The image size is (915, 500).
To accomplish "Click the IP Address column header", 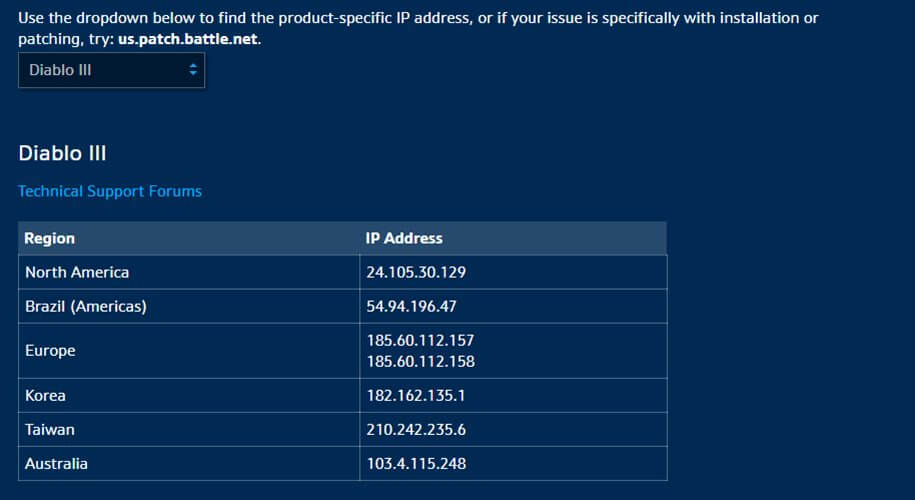I will tap(404, 238).
